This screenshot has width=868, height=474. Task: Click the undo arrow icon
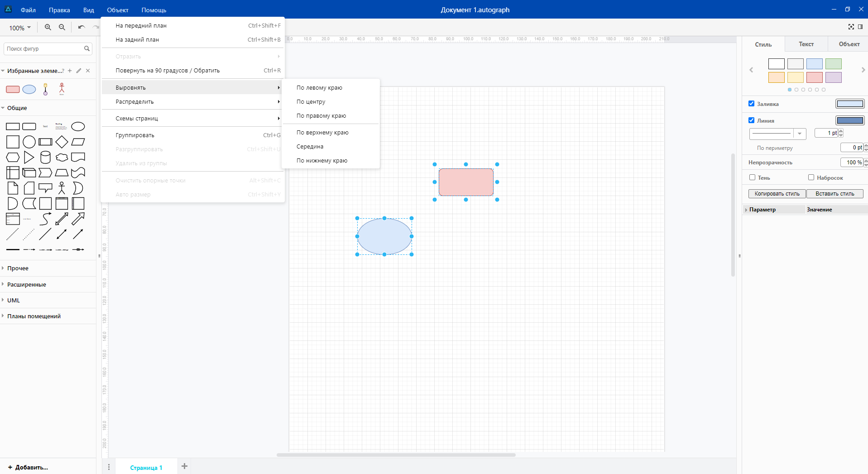82,27
